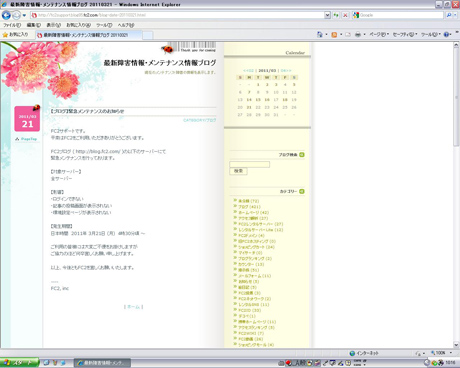Click the browser Forward button
Viewport: 460px width, 368px height.
pos(16,15)
